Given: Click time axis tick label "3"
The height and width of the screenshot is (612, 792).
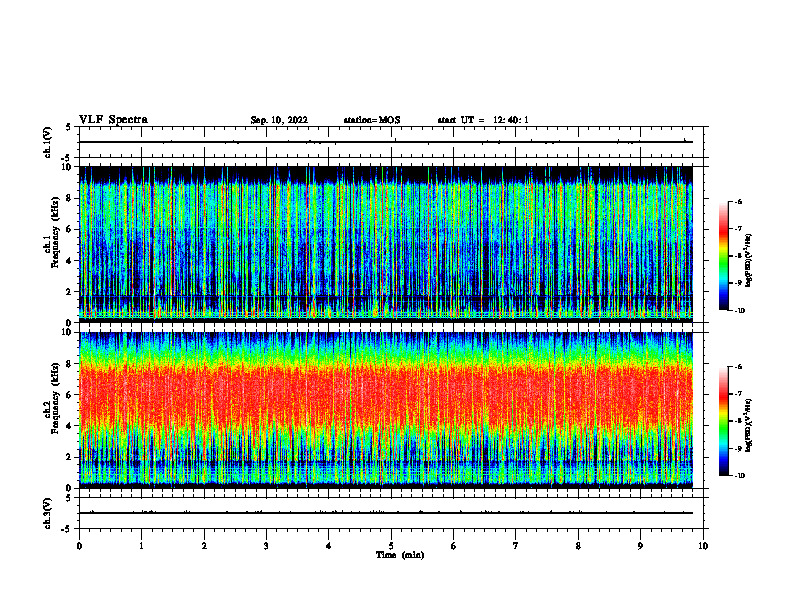Looking at the screenshot, I should pos(266,546).
